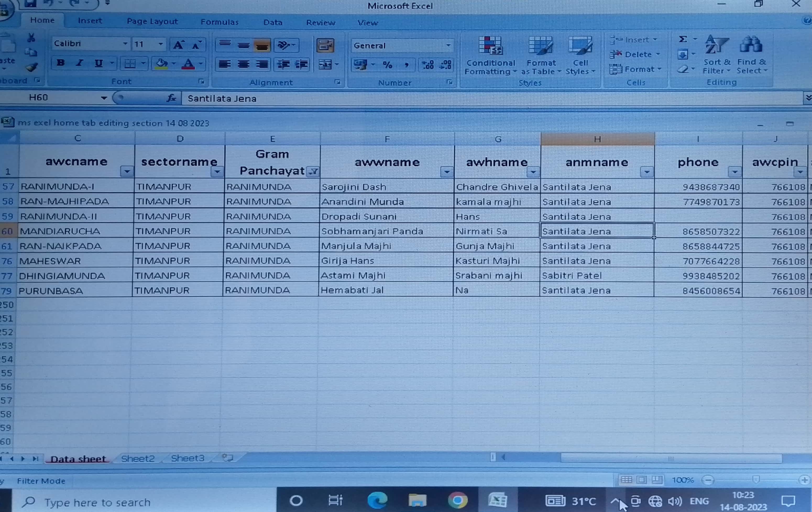Toggle Italic formatting

click(80, 63)
